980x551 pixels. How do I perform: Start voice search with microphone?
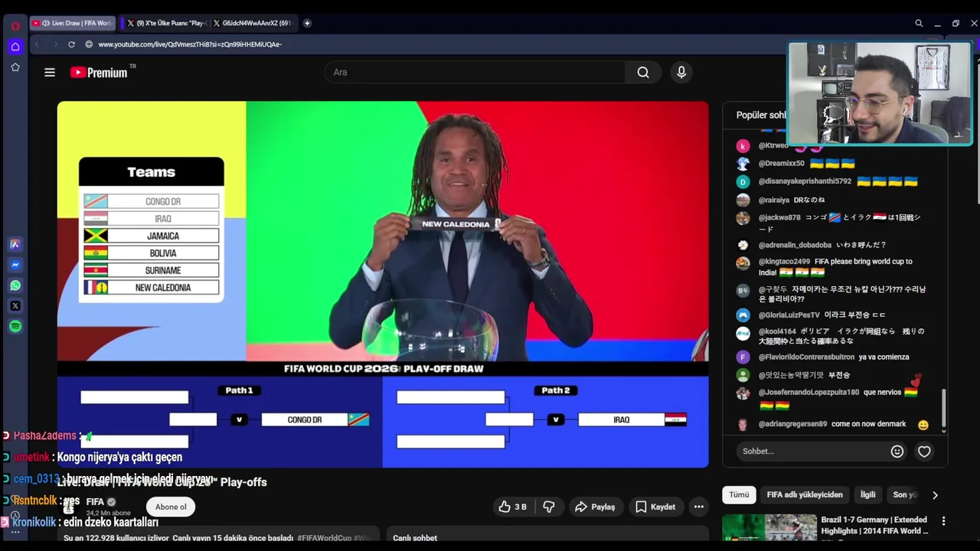coord(681,72)
